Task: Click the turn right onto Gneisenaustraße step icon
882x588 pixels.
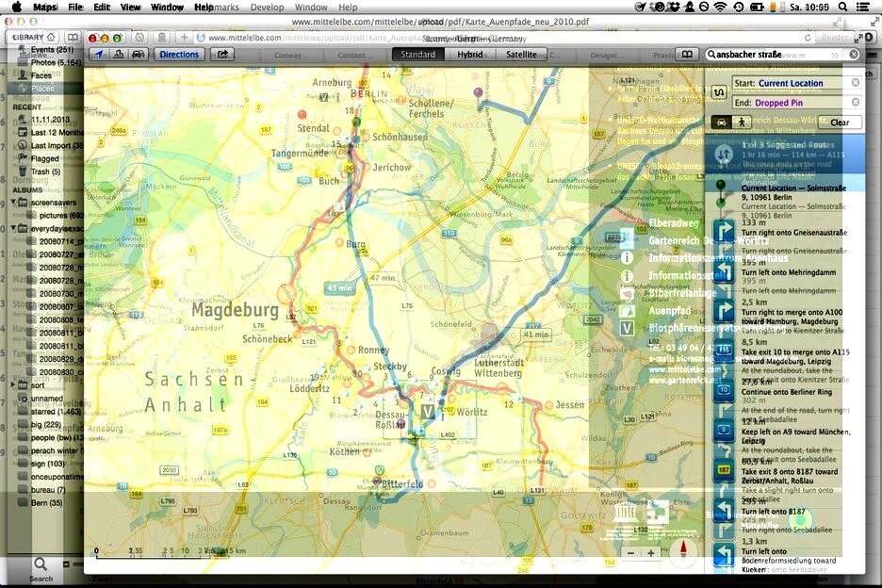Action: click(724, 232)
